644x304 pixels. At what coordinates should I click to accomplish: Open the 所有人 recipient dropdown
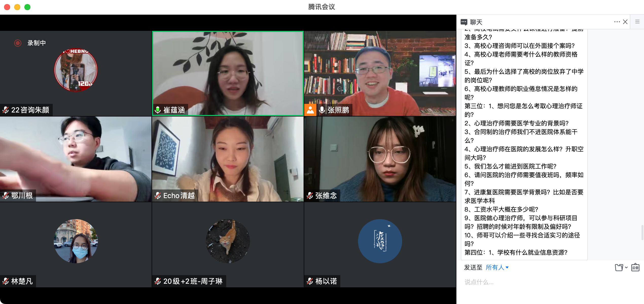tap(497, 268)
